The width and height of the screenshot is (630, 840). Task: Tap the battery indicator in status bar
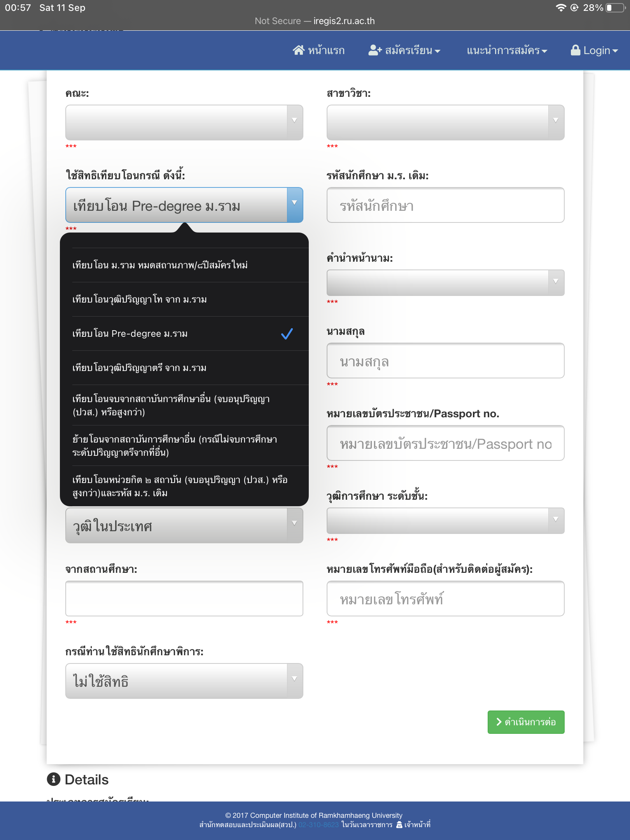pos(616,8)
